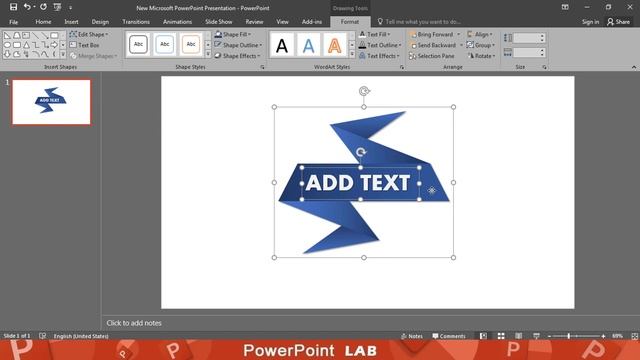Open Align dropdown
The image size is (640, 360).
[x=480, y=34]
